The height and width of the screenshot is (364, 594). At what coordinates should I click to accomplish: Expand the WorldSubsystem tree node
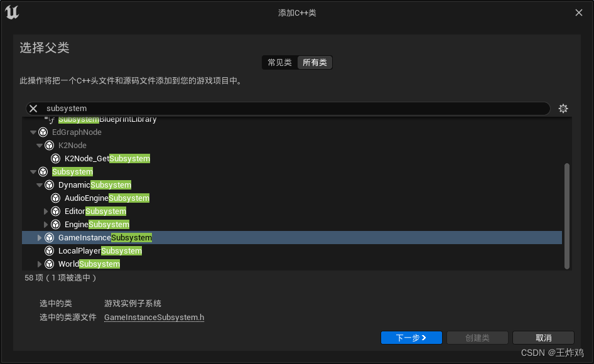tap(40, 264)
